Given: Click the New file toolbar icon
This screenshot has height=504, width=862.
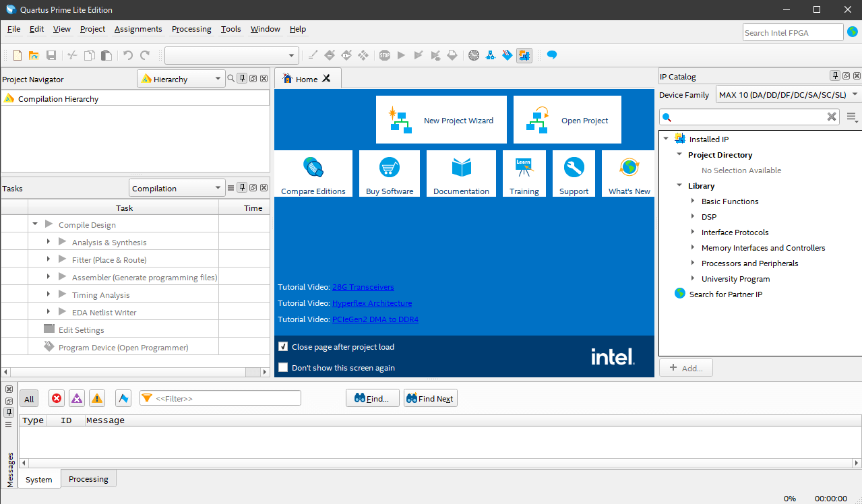Looking at the screenshot, I should pyautogui.click(x=18, y=55).
